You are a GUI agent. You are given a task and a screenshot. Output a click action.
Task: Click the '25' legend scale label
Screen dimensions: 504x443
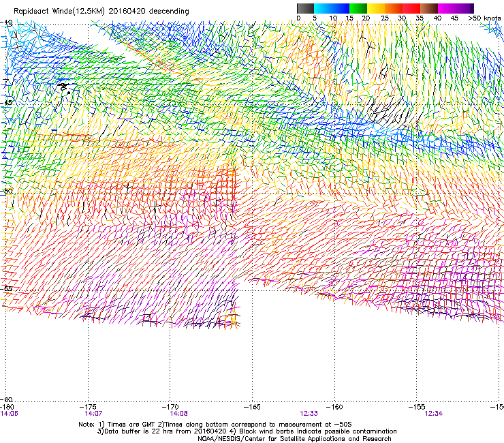click(x=385, y=18)
